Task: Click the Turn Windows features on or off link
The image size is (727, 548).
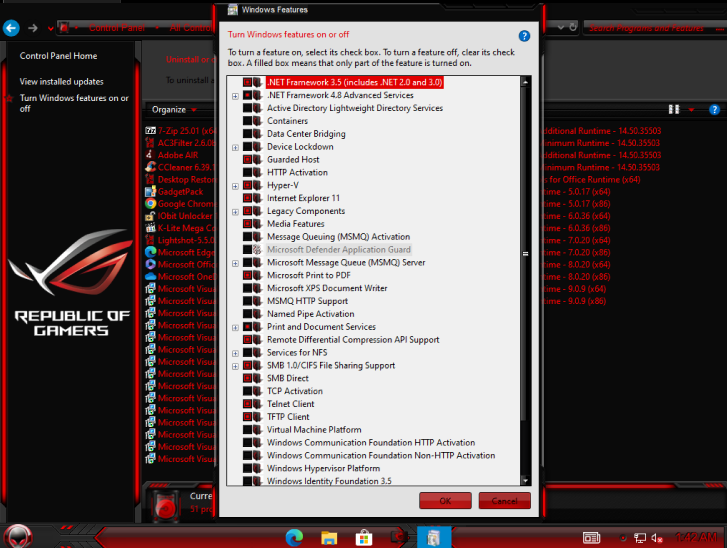Action: pos(74,103)
